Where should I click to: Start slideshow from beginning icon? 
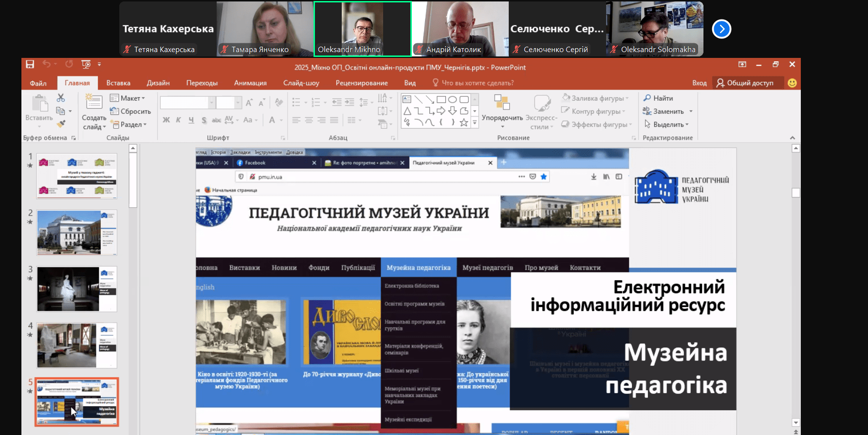point(86,64)
